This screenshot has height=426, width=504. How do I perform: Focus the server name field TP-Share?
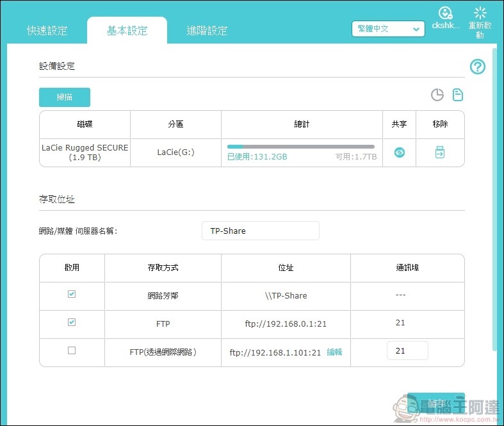coord(261,231)
